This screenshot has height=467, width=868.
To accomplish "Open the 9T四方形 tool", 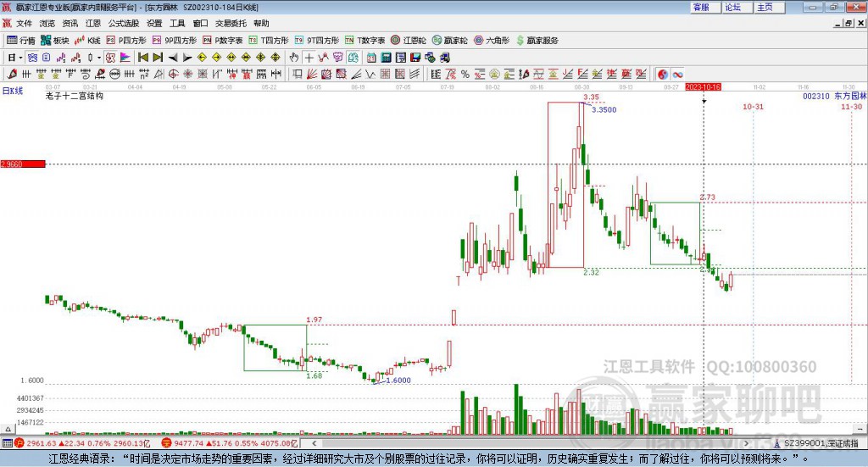I will (317, 41).
